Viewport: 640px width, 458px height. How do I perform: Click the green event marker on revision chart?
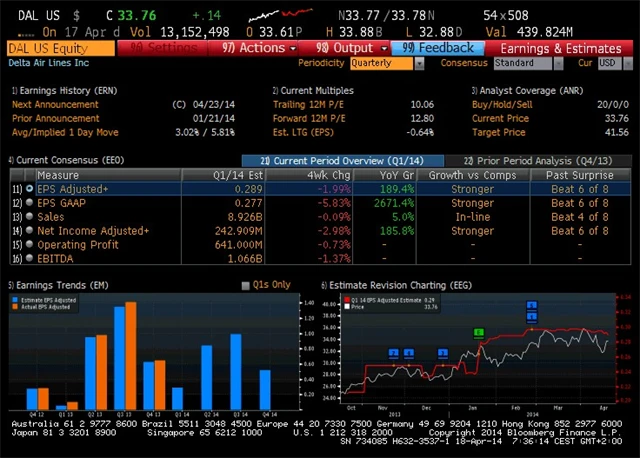479,332
